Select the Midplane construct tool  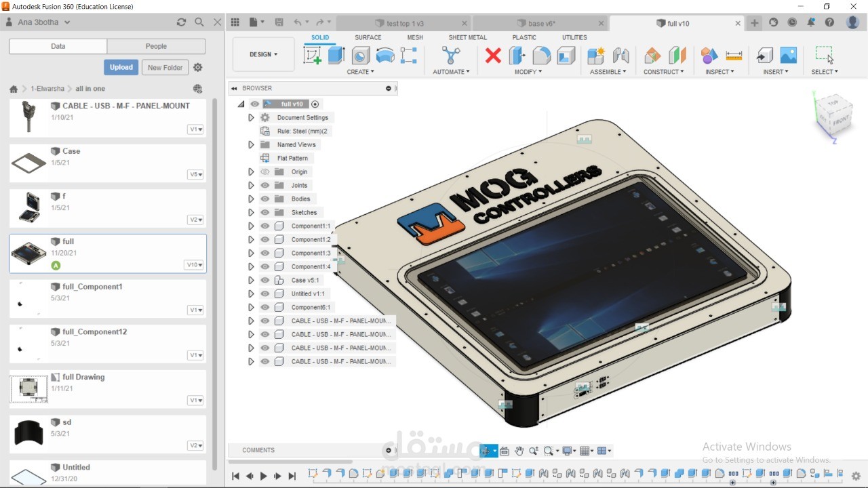tap(677, 56)
